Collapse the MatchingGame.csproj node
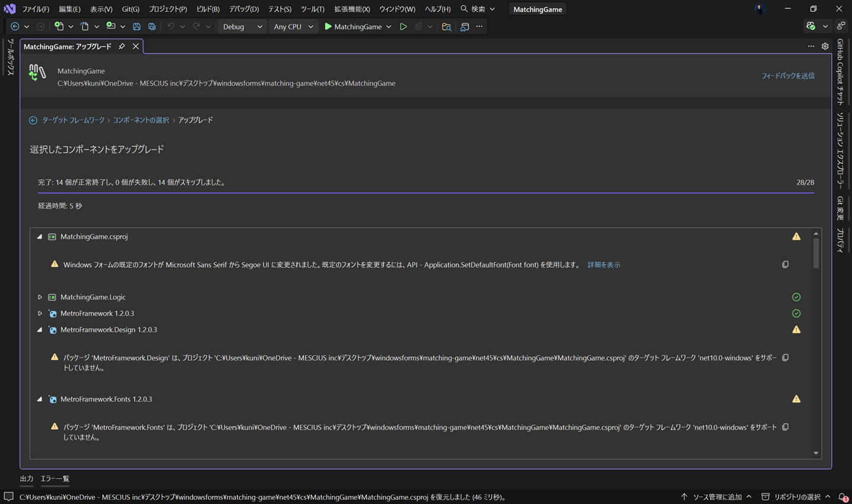This screenshot has height=504, width=852. [40, 237]
